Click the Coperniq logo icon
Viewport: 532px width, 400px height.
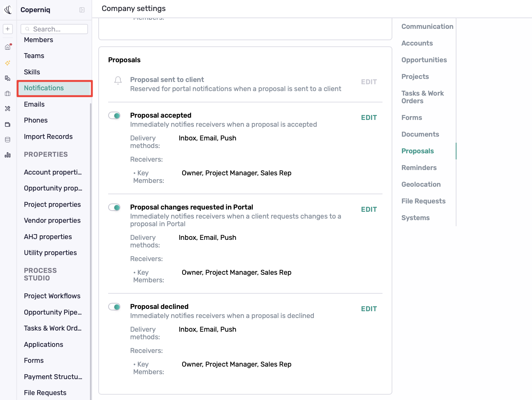[8, 9]
